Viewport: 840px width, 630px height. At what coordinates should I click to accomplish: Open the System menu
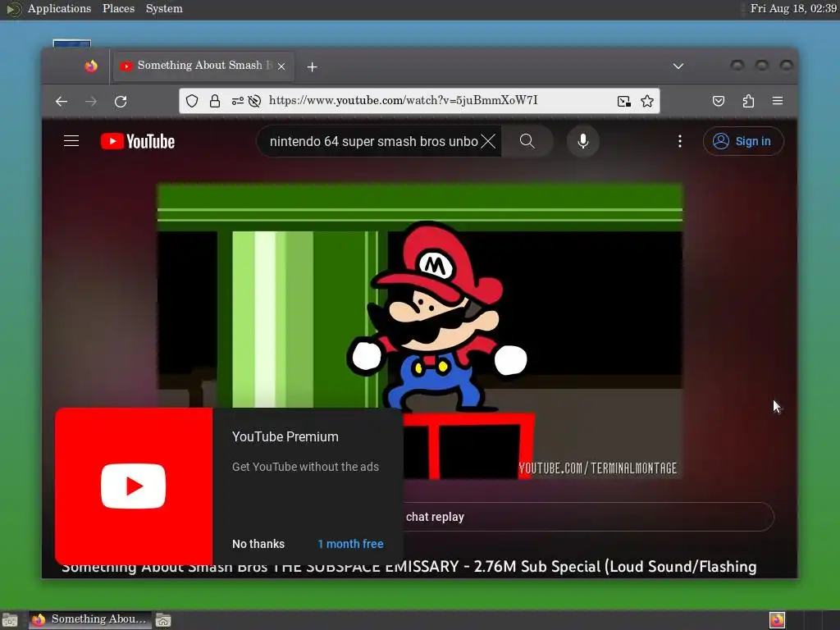pos(164,8)
